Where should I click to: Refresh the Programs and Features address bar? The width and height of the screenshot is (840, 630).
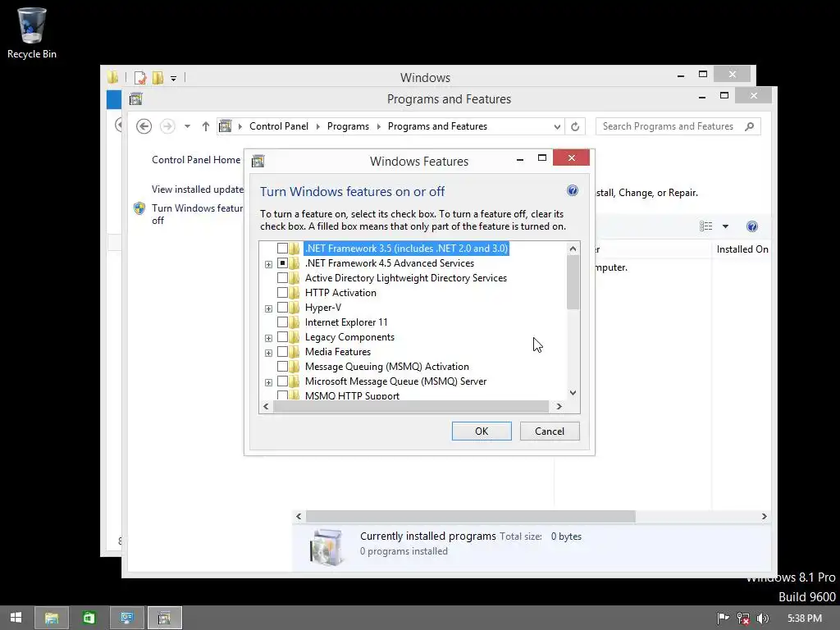click(x=575, y=126)
